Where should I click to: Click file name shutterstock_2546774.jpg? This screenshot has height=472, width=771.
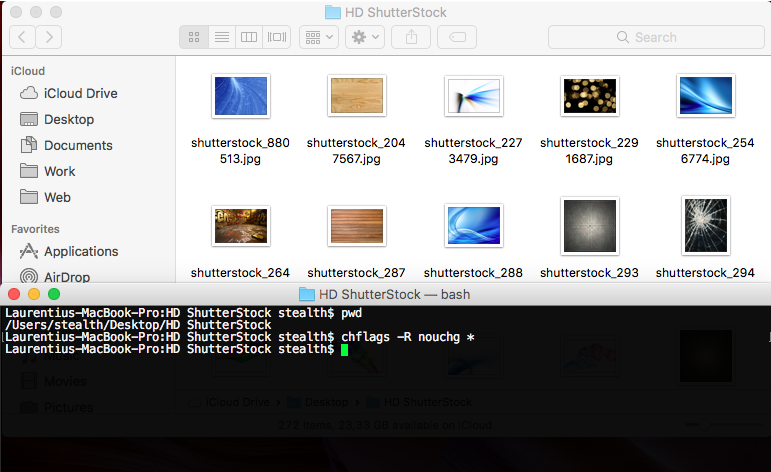[705, 150]
